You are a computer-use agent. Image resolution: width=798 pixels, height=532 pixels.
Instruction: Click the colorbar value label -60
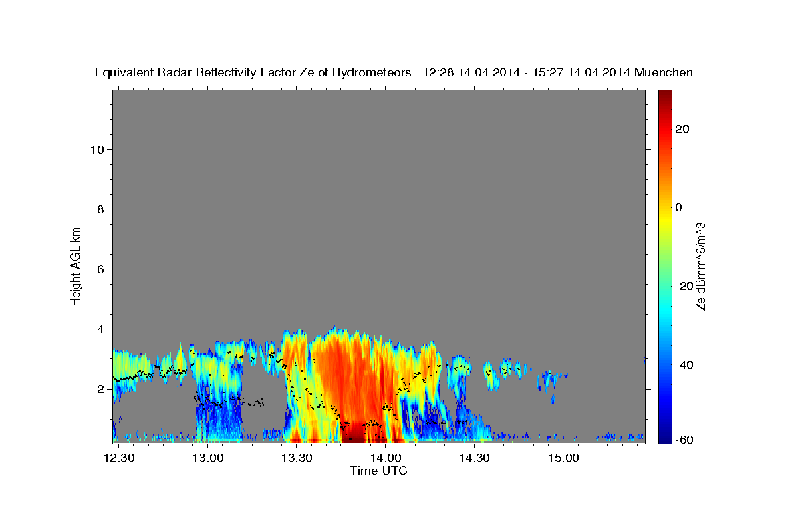point(684,440)
